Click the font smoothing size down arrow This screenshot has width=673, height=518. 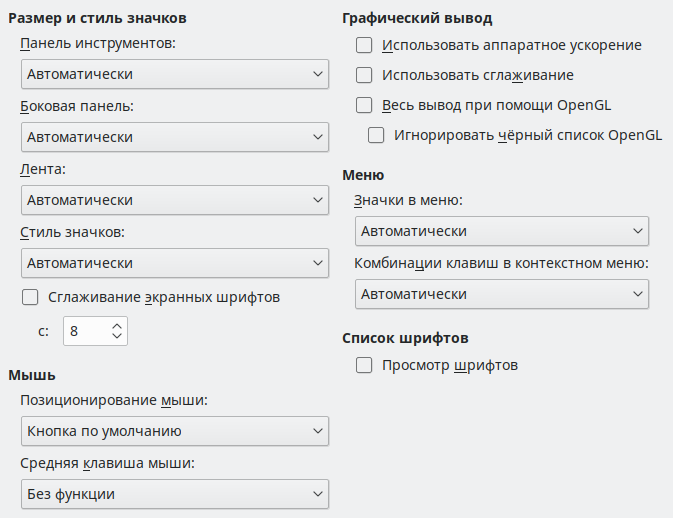[117, 337]
